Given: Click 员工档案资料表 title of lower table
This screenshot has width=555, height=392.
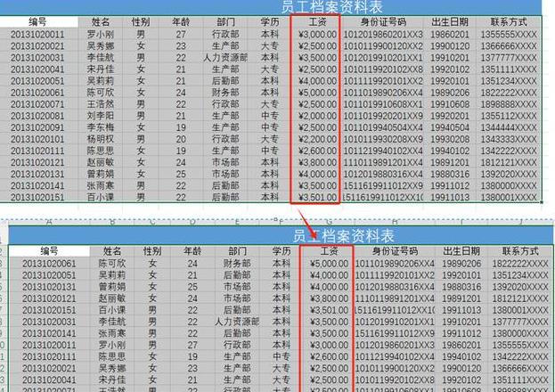Looking at the screenshot, I should [343, 235].
